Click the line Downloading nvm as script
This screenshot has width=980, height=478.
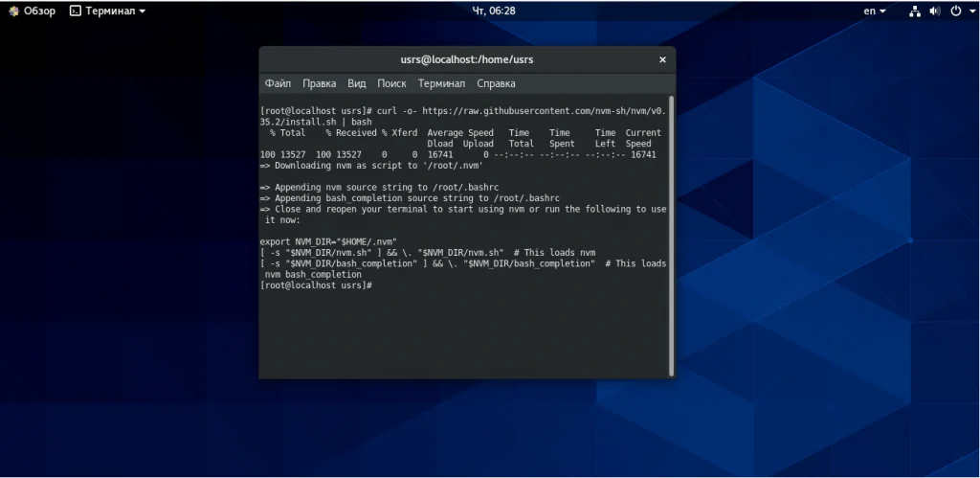372,166
